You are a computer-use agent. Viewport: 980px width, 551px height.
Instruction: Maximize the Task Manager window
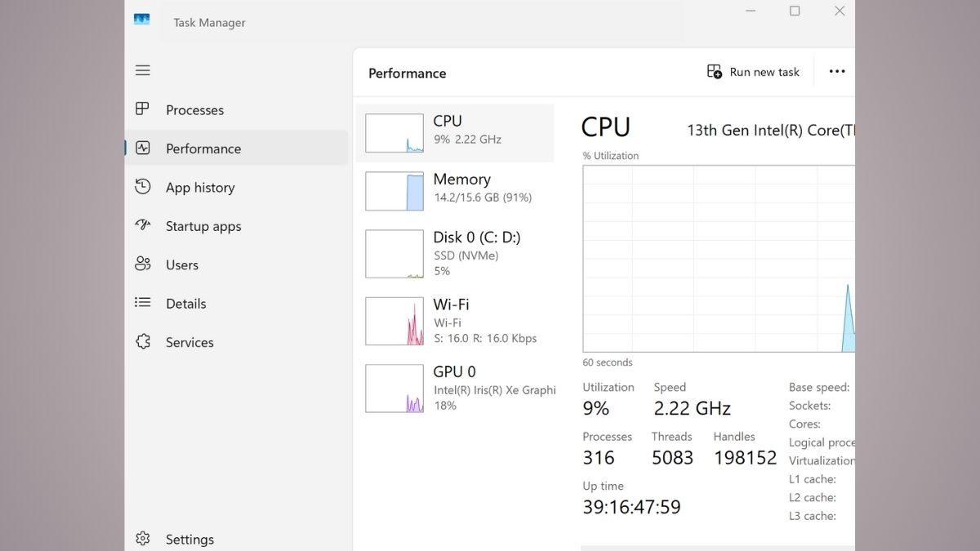(x=795, y=11)
